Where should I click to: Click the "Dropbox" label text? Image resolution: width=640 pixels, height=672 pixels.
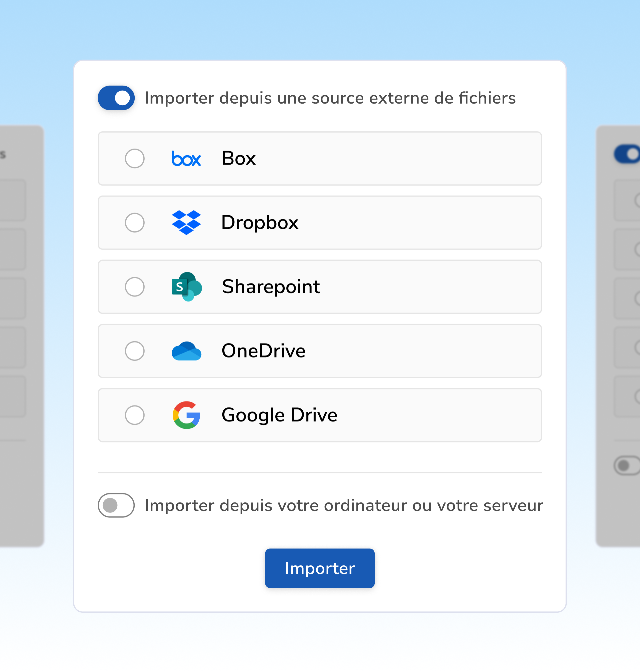click(260, 223)
